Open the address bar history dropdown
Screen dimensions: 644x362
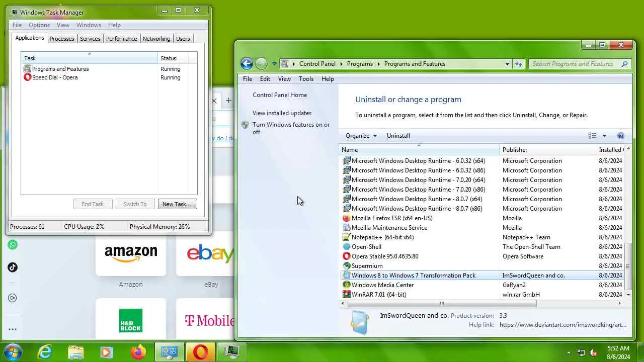pos(507,64)
